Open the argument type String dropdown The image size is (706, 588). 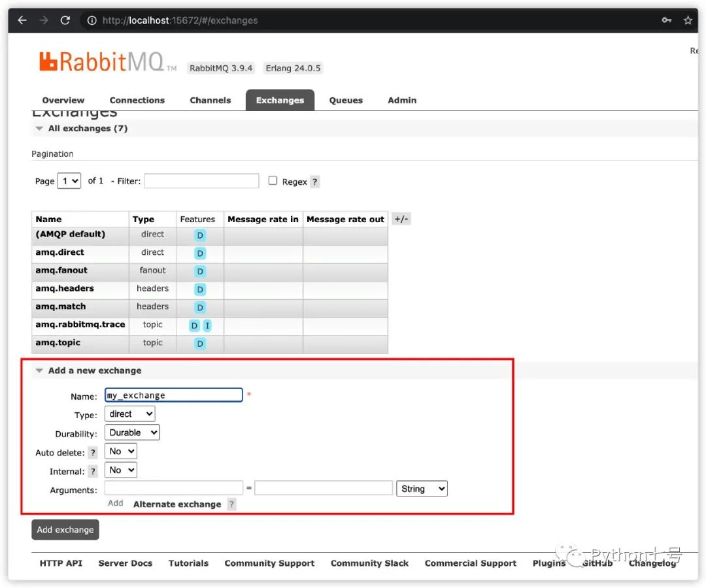422,489
